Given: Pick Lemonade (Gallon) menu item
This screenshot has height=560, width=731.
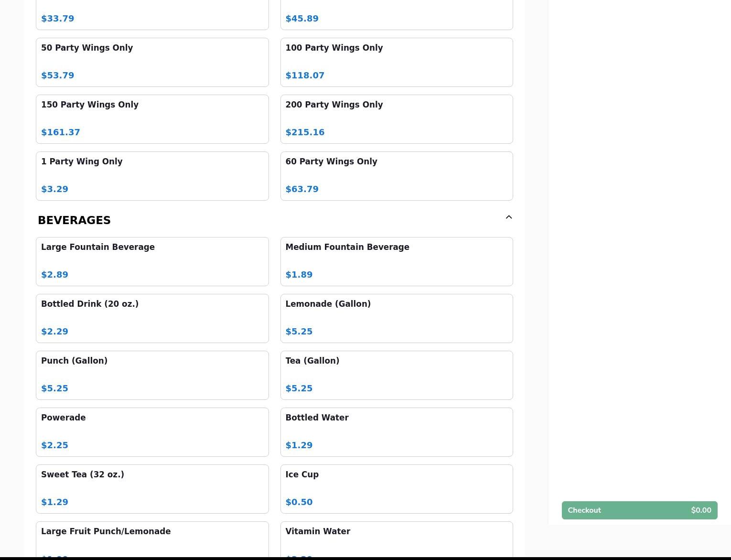Looking at the screenshot, I should pyautogui.click(x=396, y=318).
